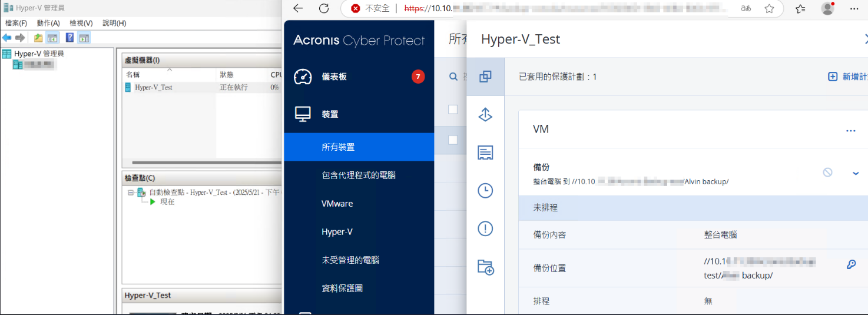Select 現在 checkpoint entry
The width and height of the screenshot is (868, 315).
click(167, 201)
